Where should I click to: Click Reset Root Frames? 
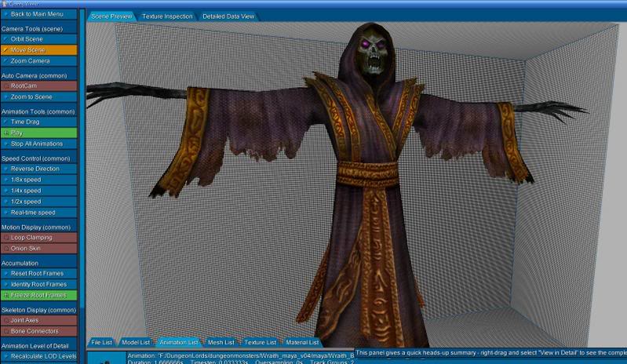tap(38, 273)
